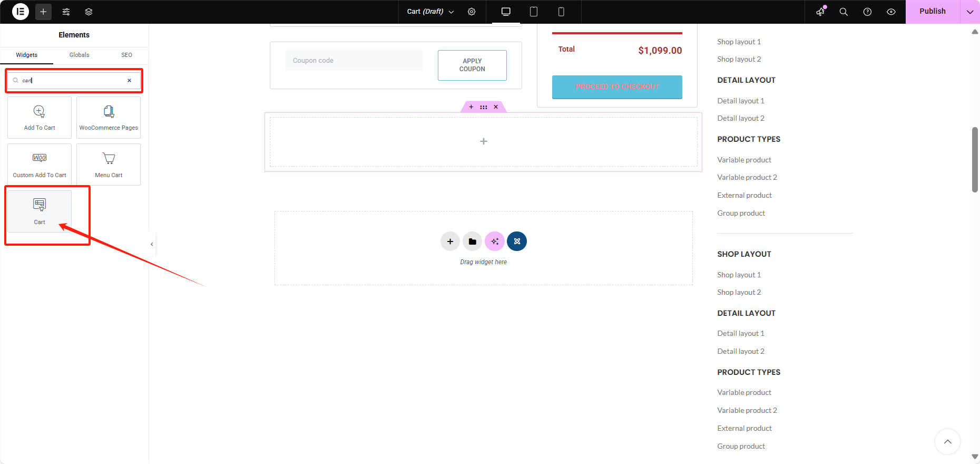This screenshot has height=464, width=980.
Task: Open Site Settings sliders icon
Action: tap(66, 12)
